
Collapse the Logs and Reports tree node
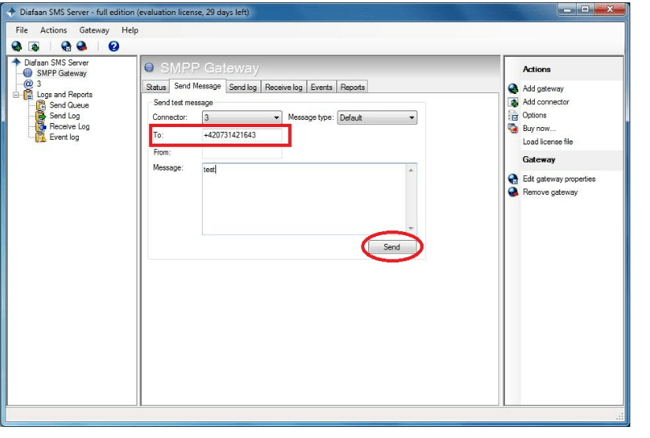[16, 95]
